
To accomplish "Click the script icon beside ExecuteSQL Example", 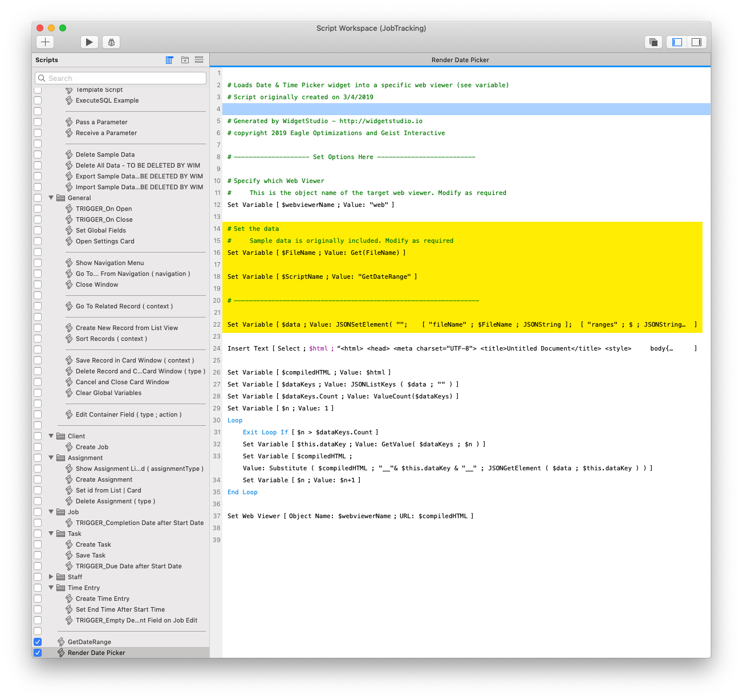I will [69, 100].
